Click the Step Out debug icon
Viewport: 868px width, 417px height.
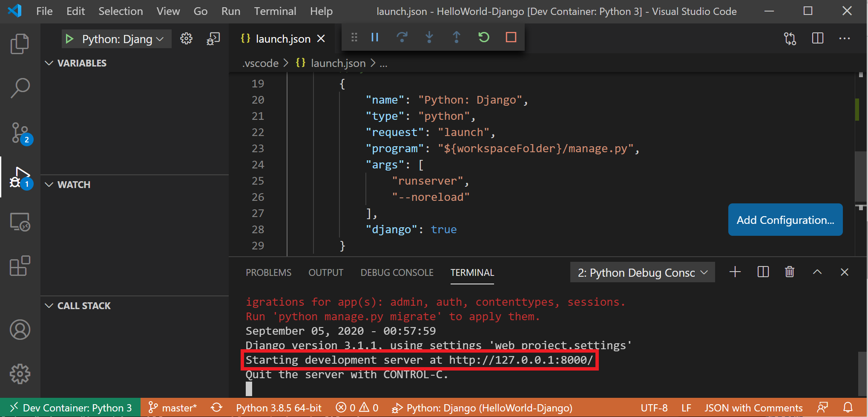457,38
